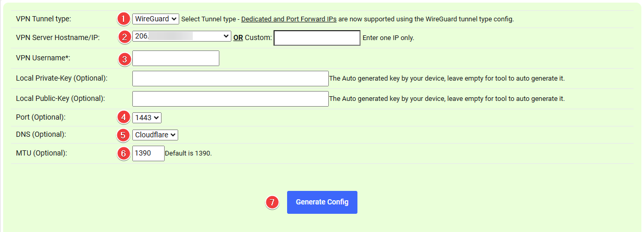The image size is (644, 232).
Task: Click the Local Public-Key input box
Action: tap(230, 98)
